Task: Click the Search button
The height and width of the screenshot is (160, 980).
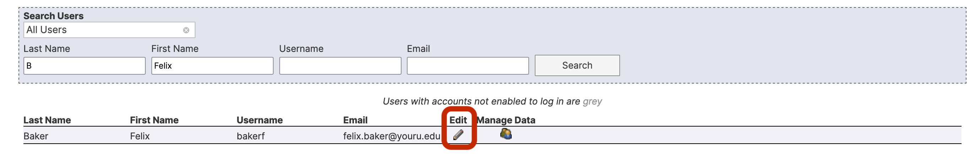Action: pyautogui.click(x=577, y=65)
